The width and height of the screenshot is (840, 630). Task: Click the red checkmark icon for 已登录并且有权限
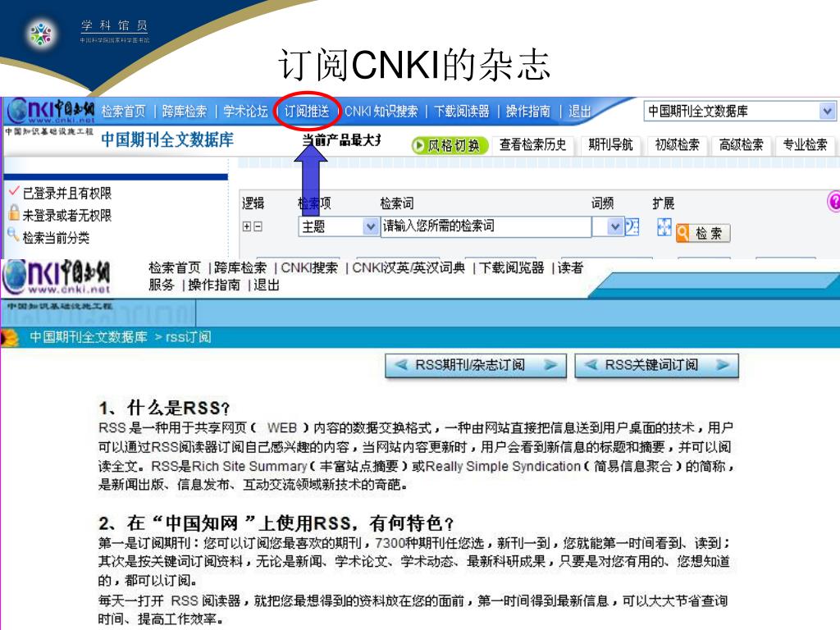(x=14, y=191)
